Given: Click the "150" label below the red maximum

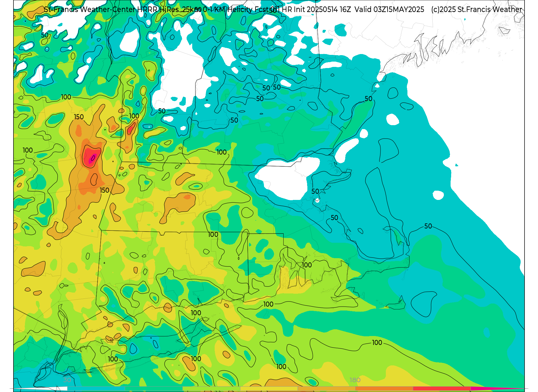Looking at the screenshot, I should point(105,190).
